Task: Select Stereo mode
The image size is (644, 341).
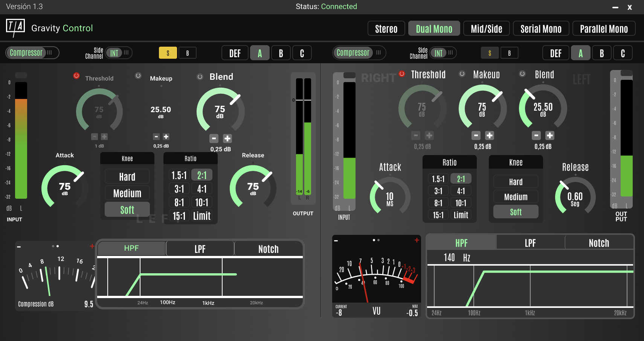Action: [386, 29]
